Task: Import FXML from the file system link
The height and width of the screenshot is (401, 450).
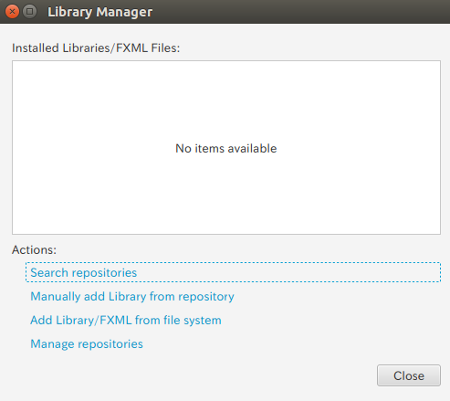Action: click(126, 320)
